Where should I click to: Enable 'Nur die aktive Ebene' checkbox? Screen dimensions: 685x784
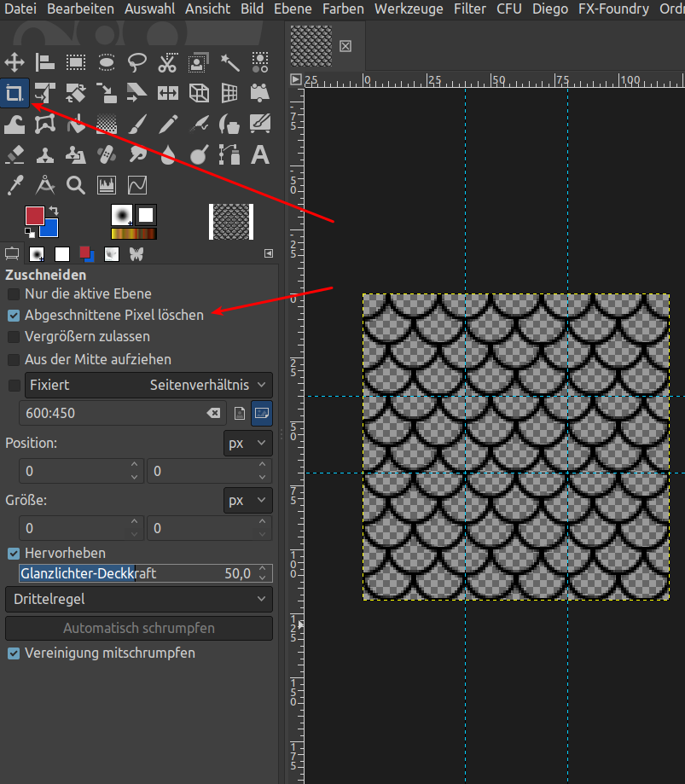(14, 293)
